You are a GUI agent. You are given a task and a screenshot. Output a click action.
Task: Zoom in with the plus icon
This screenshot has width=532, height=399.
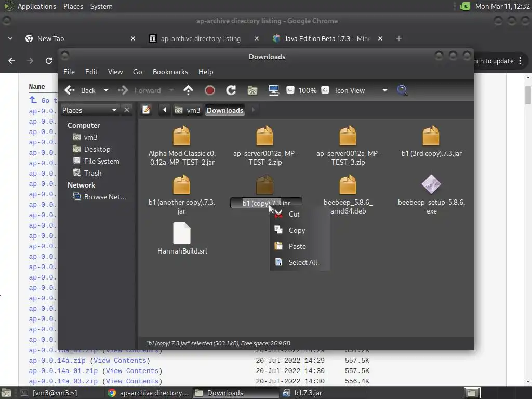[325, 90]
